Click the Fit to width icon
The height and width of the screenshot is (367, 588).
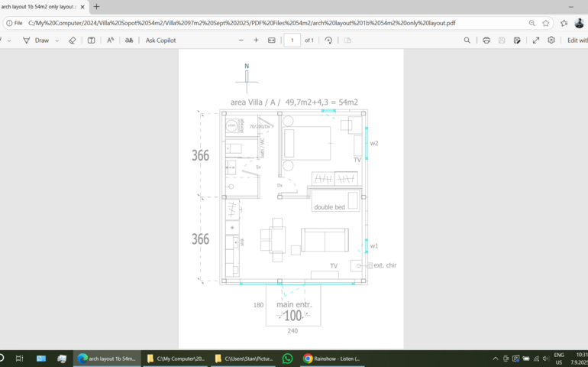coord(271,40)
